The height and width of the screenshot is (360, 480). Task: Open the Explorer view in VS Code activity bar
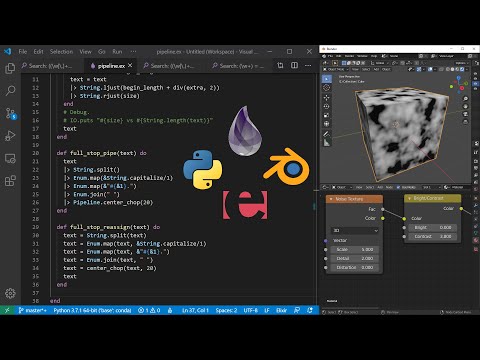point(10,68)
